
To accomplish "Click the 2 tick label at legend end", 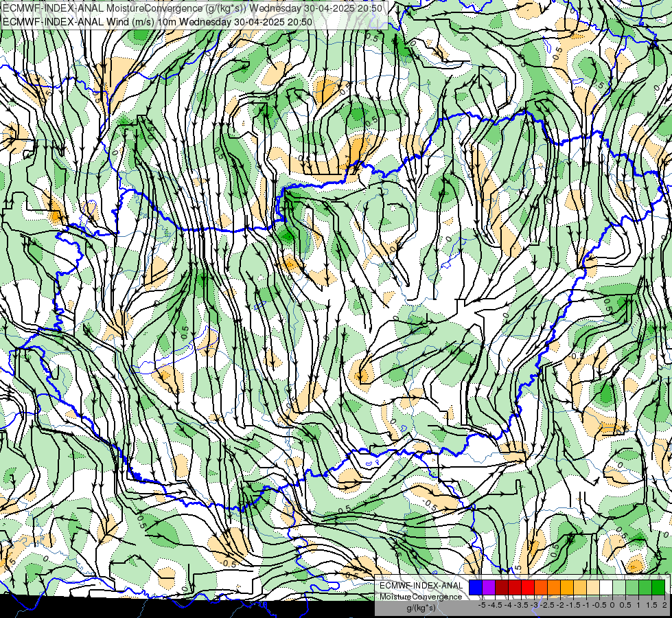I will point(664,605).
